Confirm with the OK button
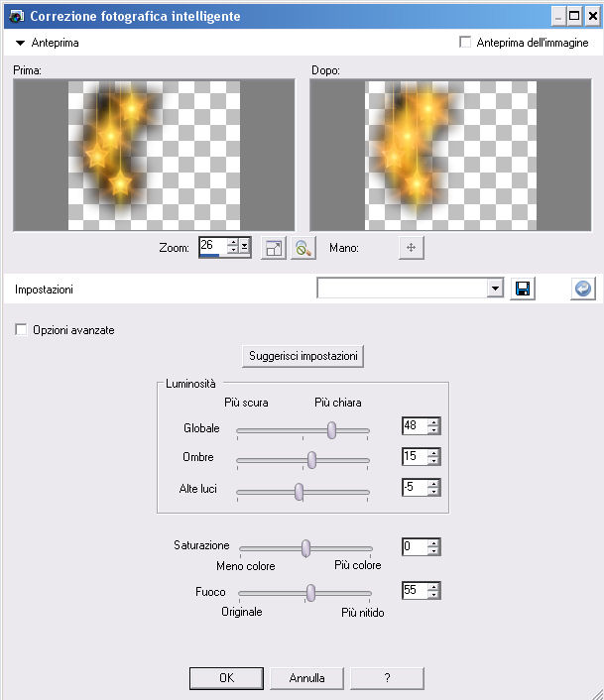The image size is (604, 700). [x=226, y=678]
